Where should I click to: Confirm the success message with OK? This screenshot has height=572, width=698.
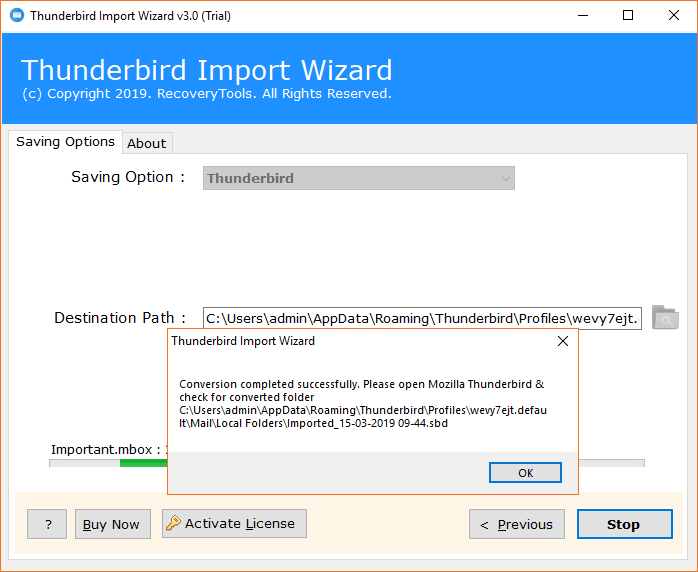coord(525,472)
